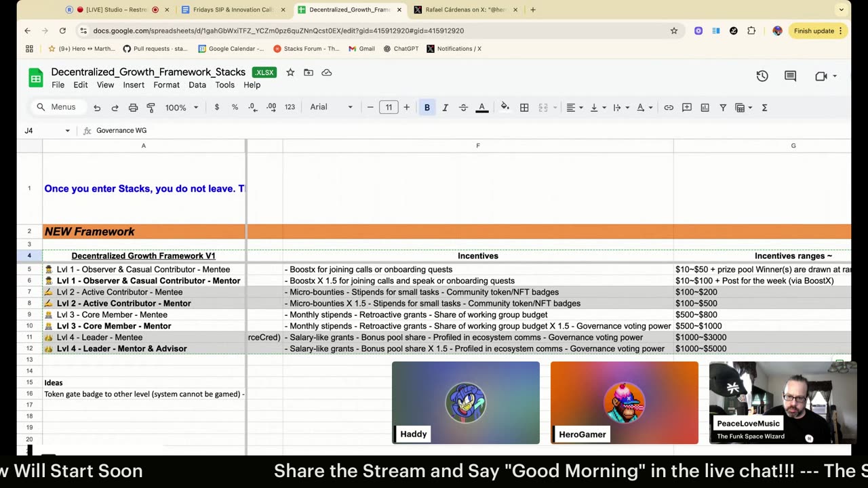Open the text color picker
Screen dimensions: 868x488
[481, 107]
